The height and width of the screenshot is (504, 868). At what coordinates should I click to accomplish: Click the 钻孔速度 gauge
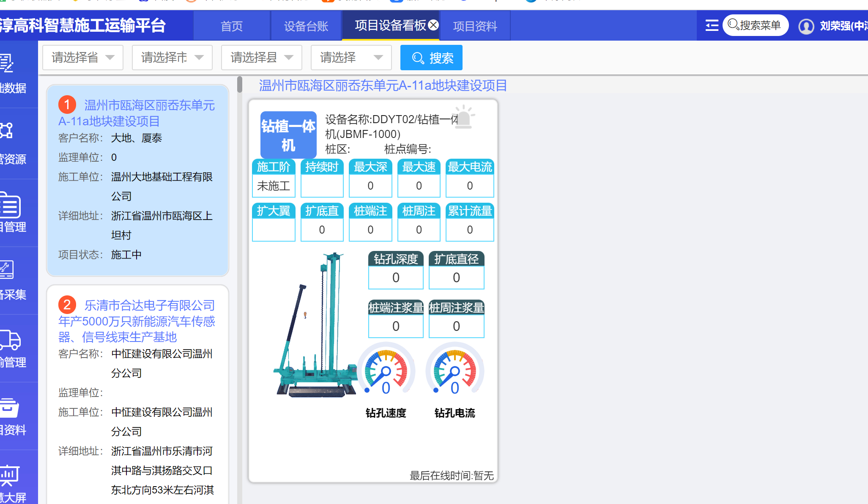[386, 370]
